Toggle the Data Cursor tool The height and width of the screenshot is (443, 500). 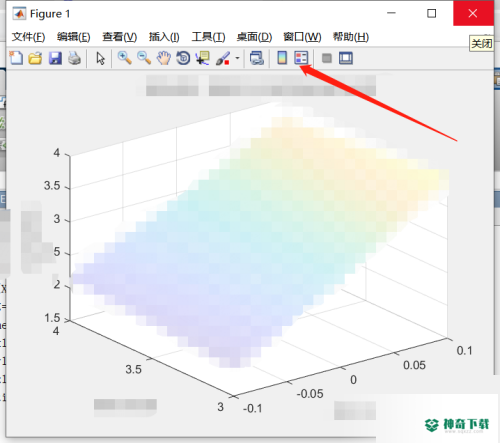pyautogui.click(x=203, y=58)
